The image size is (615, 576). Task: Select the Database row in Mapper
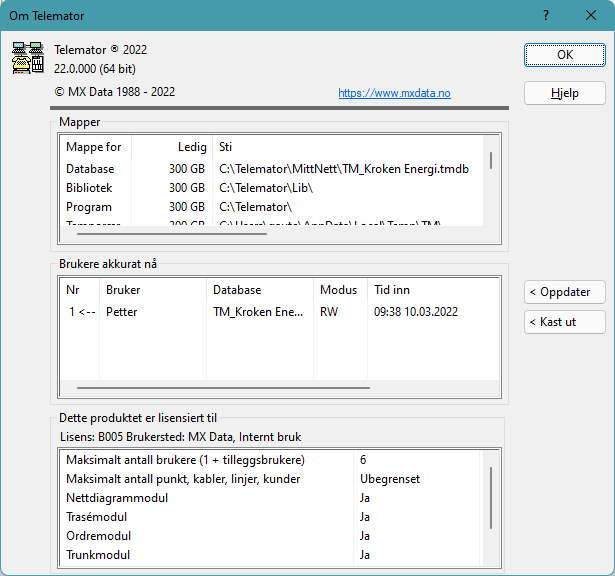pyautogui.click(x=271, y=169)
